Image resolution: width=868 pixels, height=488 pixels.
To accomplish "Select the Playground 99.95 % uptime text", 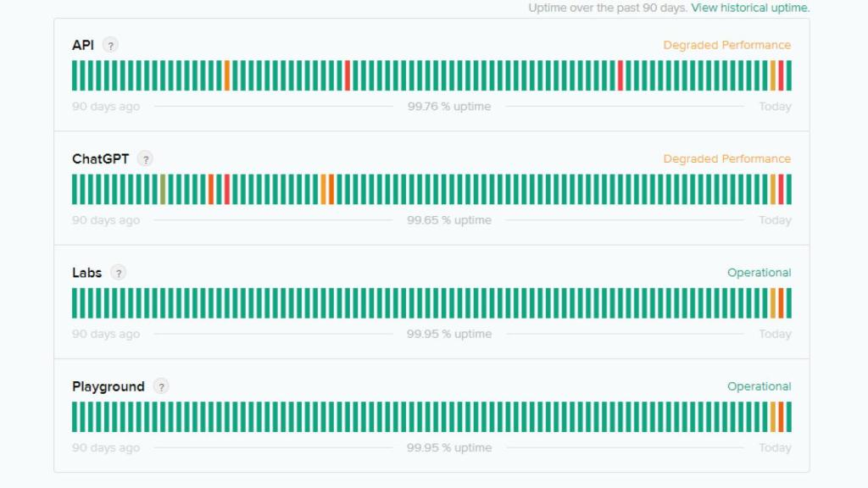I will click(449, 447).
